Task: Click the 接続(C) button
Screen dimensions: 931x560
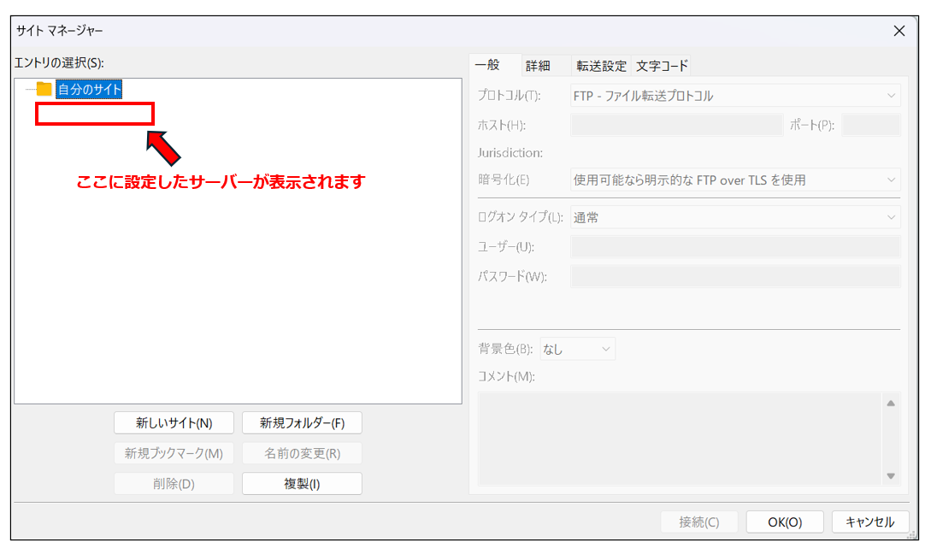Action: tap(699, 522)
